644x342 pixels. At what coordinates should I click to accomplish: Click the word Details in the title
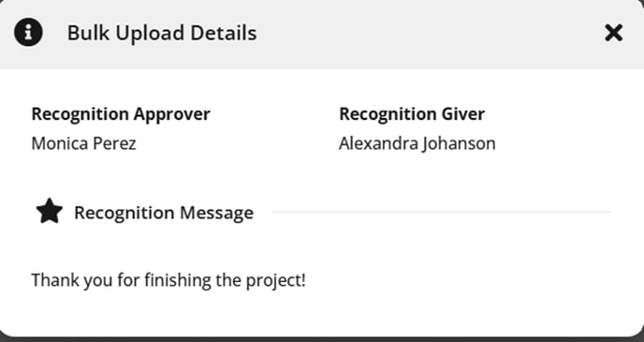224,33
